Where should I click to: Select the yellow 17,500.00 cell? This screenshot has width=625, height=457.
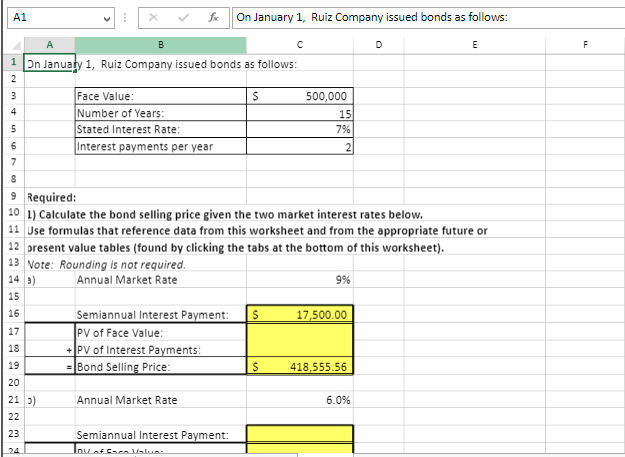(300, 314)
